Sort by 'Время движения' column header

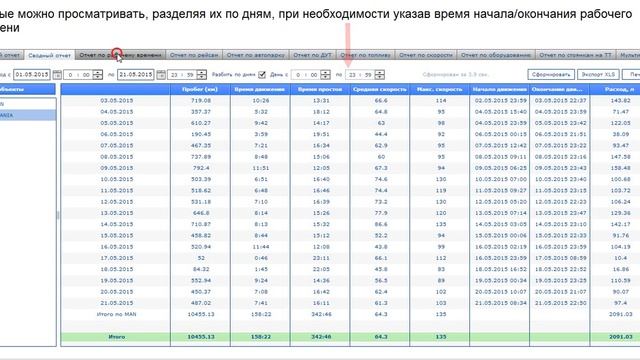[x=260, y=89]
